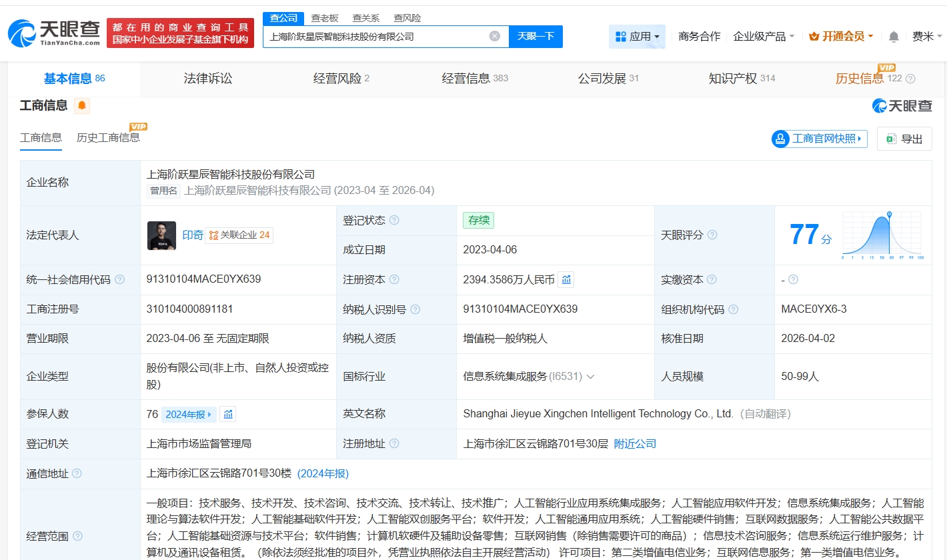The height and width of the screenshot is (560, 947).
Task: Click the 导出 export button
Action: [x=904, y=139]
